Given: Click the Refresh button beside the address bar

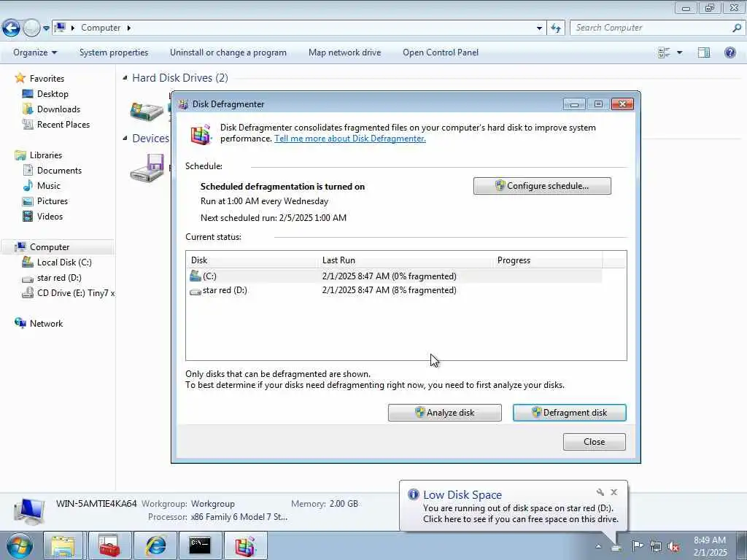Looking at the screenshot, I should pyautogui.click(x=556, y=28).
